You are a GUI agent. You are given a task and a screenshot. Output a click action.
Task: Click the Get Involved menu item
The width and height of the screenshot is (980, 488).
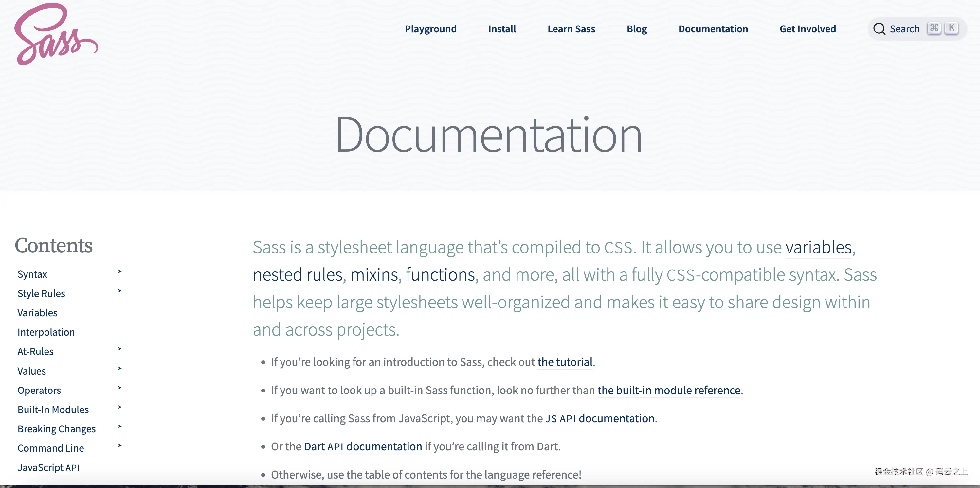tap(807, 29)
